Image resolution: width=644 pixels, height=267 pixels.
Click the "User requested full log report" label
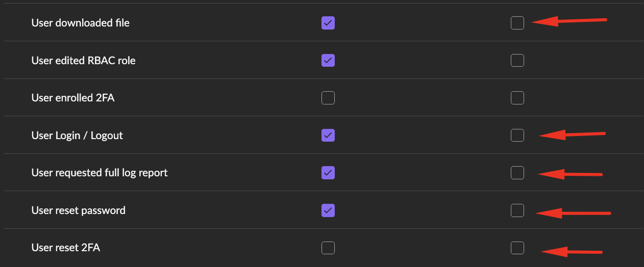[100, 173]
